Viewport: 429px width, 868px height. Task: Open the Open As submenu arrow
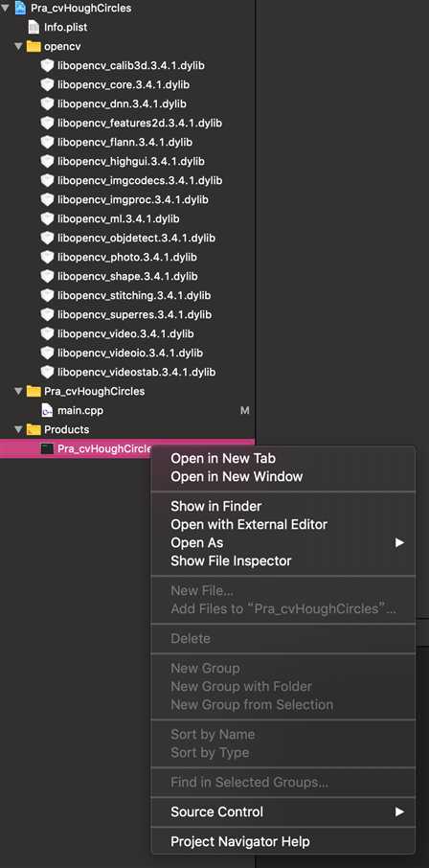click(x=399, y=543)
